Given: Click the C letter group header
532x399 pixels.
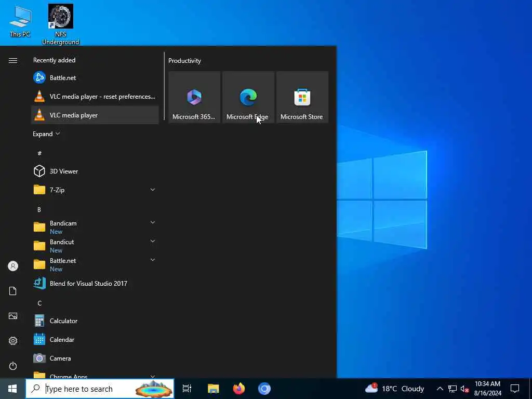Looking at the screenshot, I should (x=39, y=303).
